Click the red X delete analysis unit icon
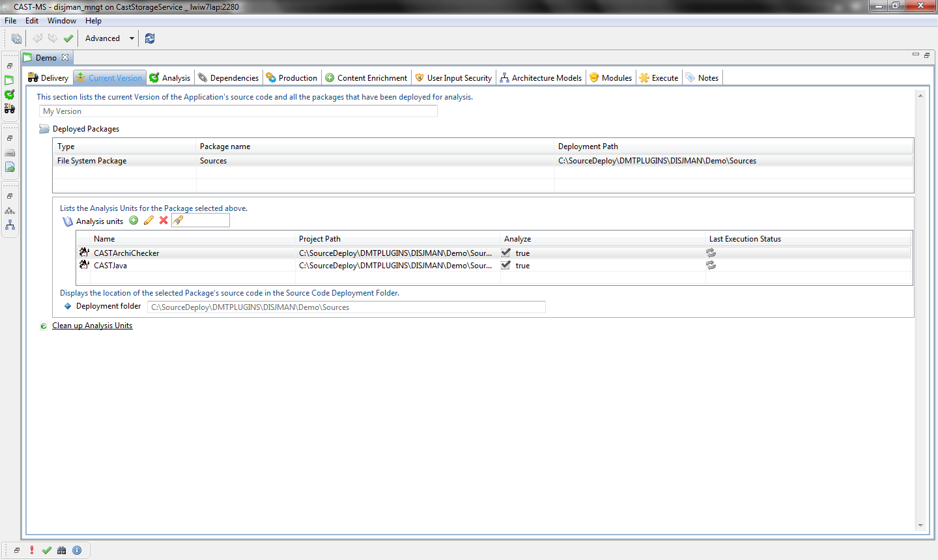This screenshot has height=560, width=938. 163,221
